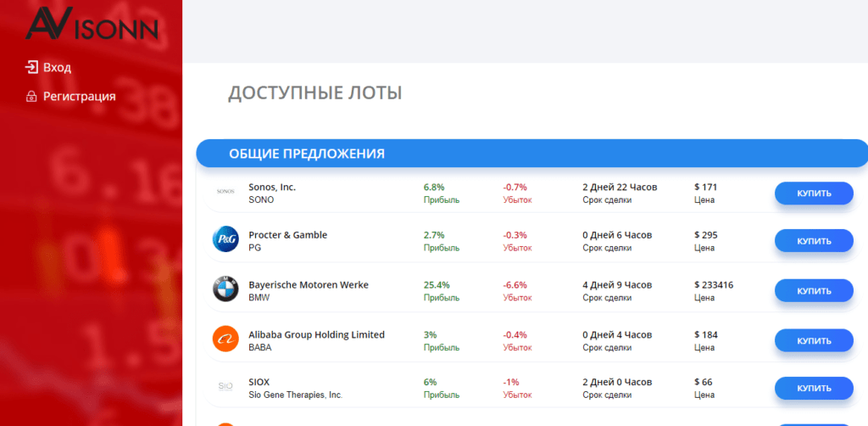Buy the Bayerische Motoren Werke lot
Screen dimensions: 868x426
814,291
